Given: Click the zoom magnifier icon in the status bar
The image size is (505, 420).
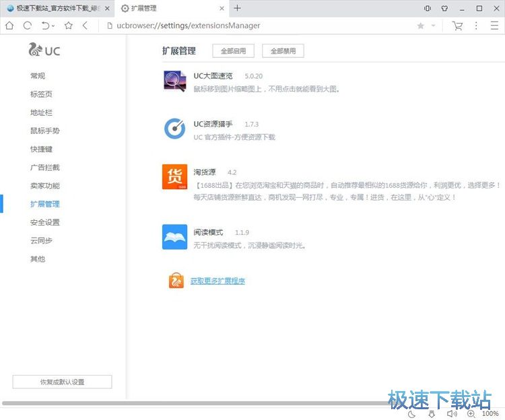Looking at the screenshot, I should coord(471,414).
